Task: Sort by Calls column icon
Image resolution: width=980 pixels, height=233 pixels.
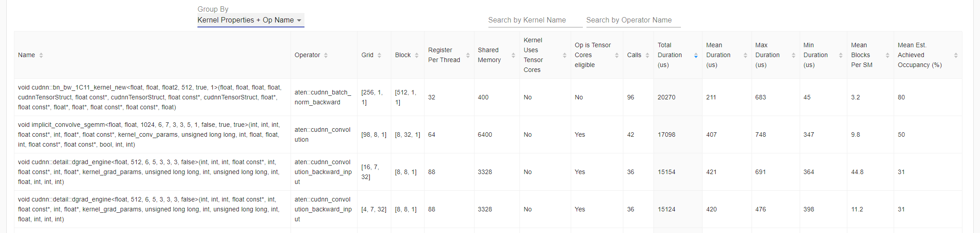Action: [647, 55]
